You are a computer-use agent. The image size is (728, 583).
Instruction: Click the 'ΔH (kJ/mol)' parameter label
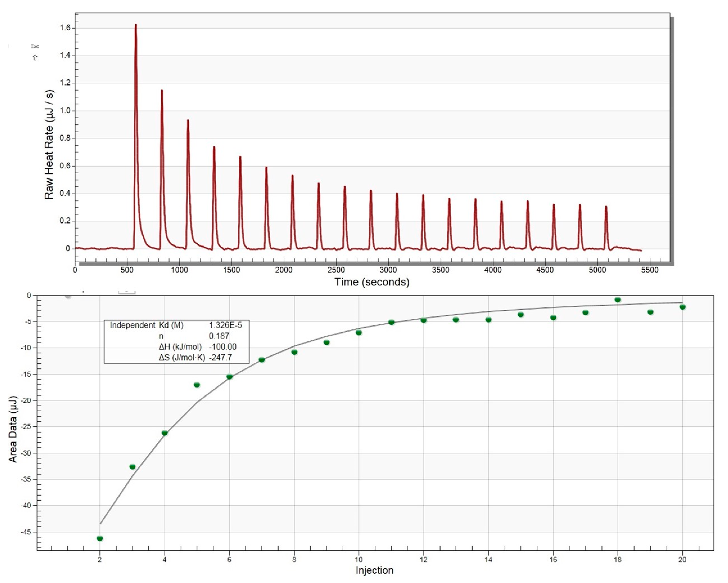[180, 347]
